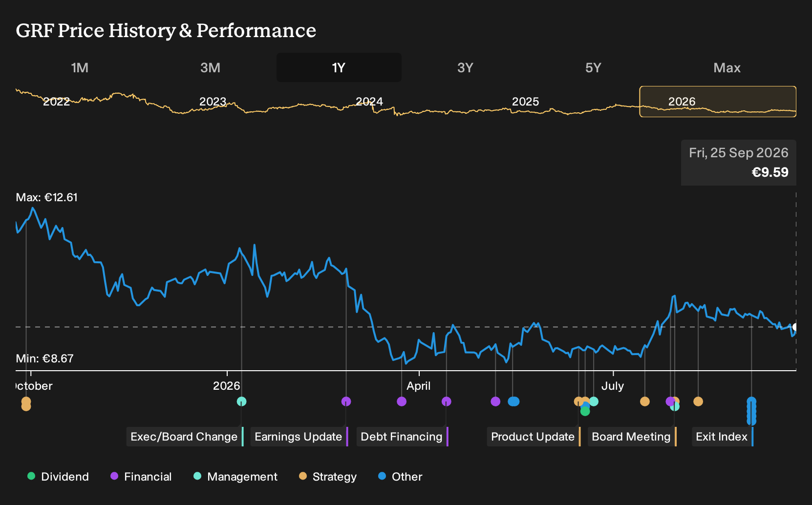Switch to the 3M time range

[210, 67]
